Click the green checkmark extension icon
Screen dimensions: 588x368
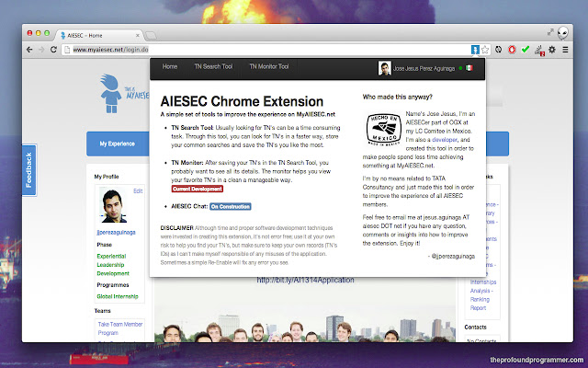[x=526, y=49]
